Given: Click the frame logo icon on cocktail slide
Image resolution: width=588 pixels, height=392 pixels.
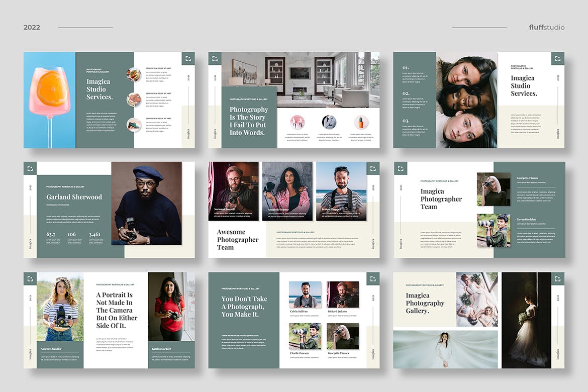Looking at the screenshot, I should coord(188,59).
